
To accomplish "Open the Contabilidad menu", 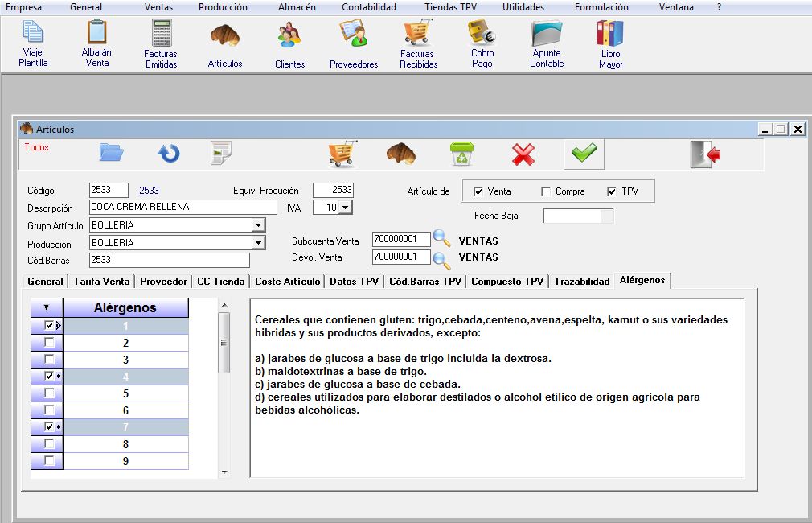I will coord(368,7).
